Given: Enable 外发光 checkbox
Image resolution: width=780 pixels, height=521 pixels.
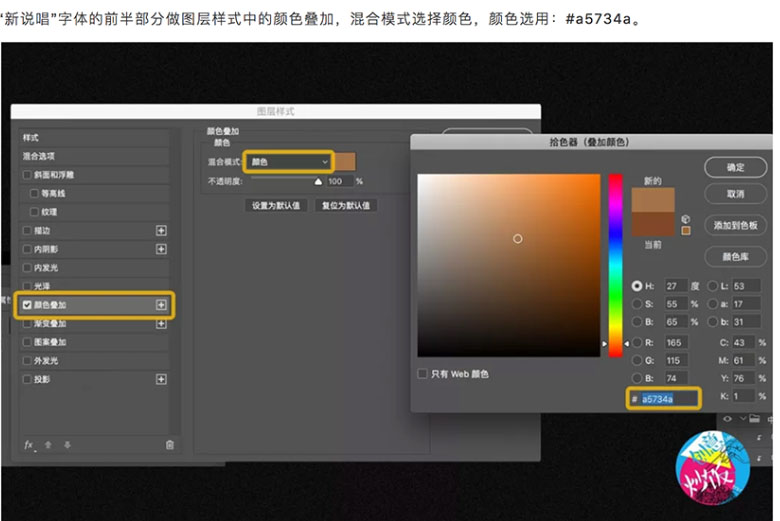Looking at the screenshot, I should 27,361.
